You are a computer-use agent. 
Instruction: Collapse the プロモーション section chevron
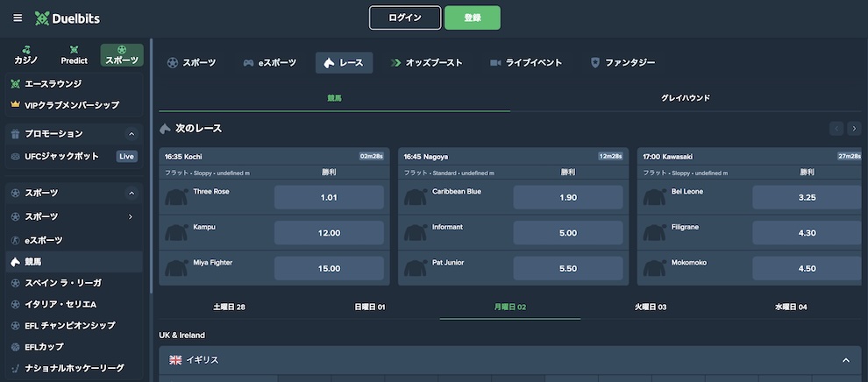coord(132,134)
